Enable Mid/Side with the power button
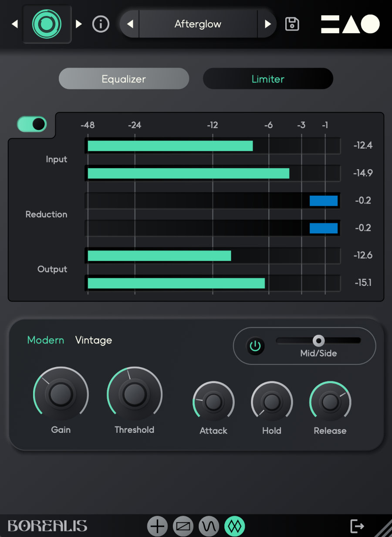Image resolution: width=392 pixels, height=537 pixels. 255,346
